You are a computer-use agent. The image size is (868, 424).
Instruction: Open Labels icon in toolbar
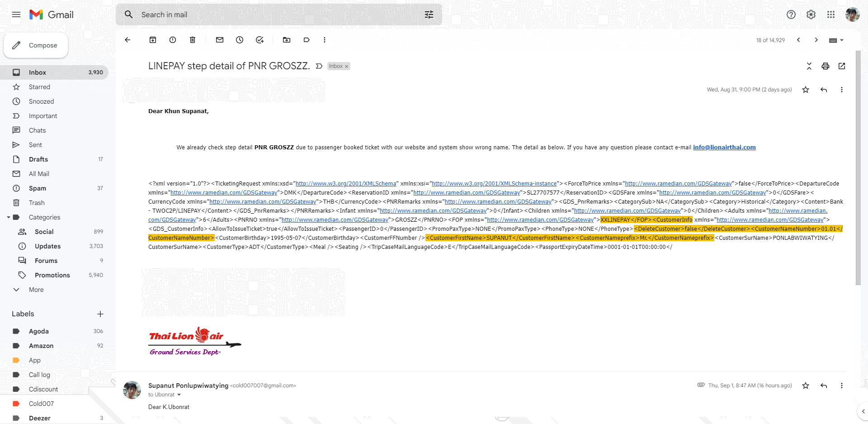307,40
